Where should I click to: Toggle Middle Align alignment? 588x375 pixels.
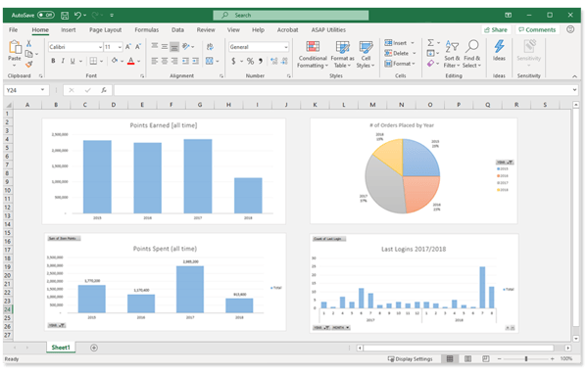pos(165,47)
